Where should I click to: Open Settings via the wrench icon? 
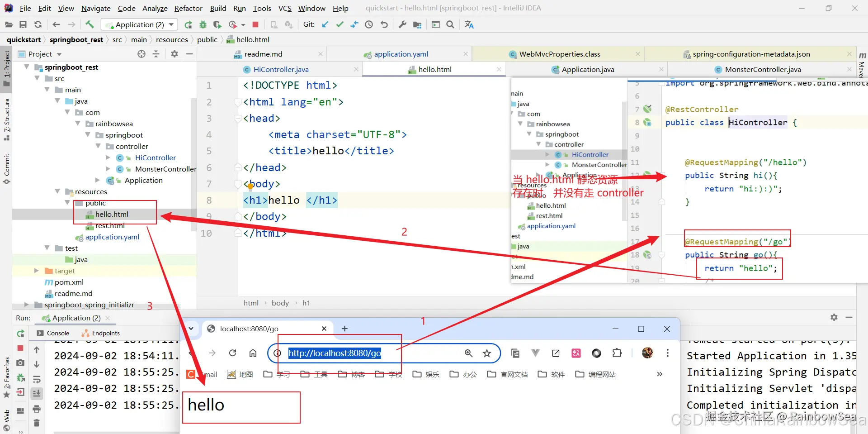click(402, 24)
